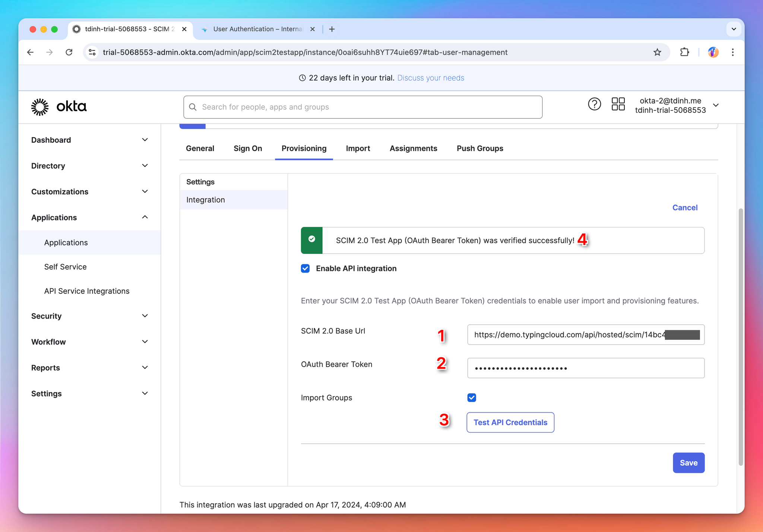Open Chrome three-dot menu
The width and height of the screenshot is (763, 532).
click(732, 52)
